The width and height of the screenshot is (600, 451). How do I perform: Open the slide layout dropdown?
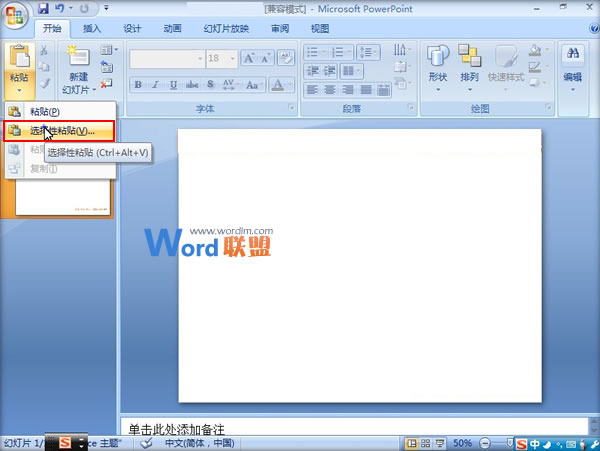point(109,50)
